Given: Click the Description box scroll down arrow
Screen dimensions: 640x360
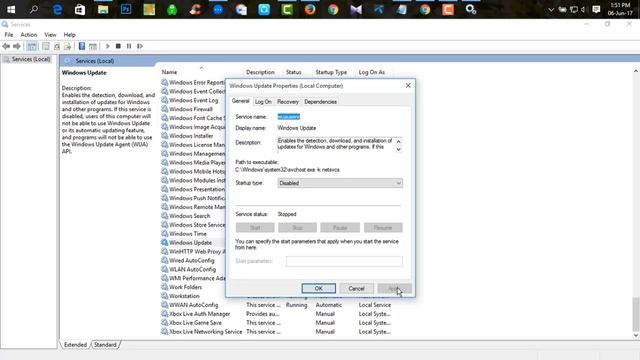Looking at the screenshot, I should coord(398,150).
